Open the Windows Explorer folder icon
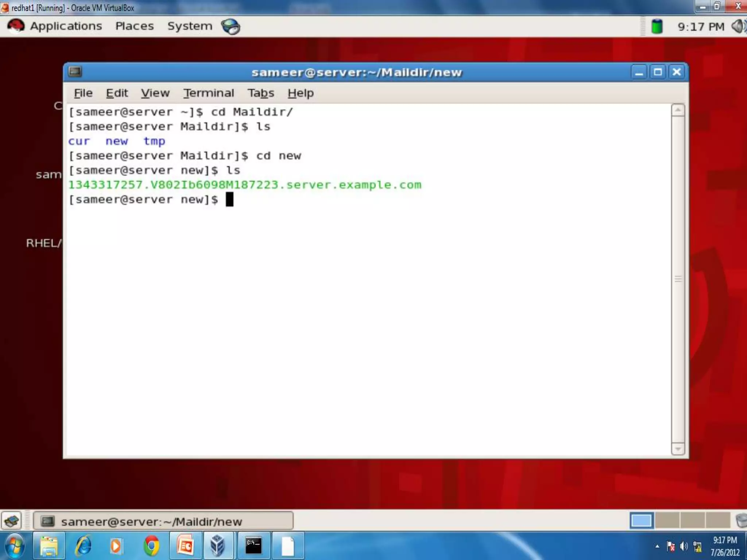Screen dimensions: 747x560 49,546
